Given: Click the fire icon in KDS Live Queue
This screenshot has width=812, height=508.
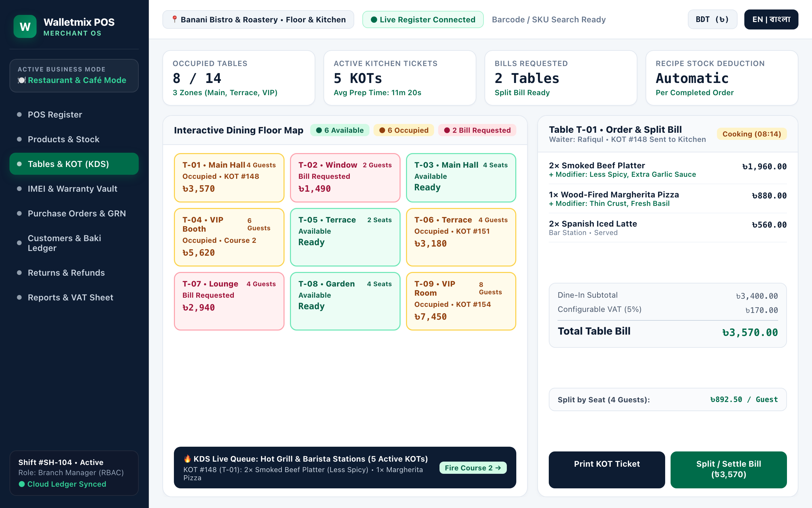Looking at the screenshot, I should pos(187,459).
